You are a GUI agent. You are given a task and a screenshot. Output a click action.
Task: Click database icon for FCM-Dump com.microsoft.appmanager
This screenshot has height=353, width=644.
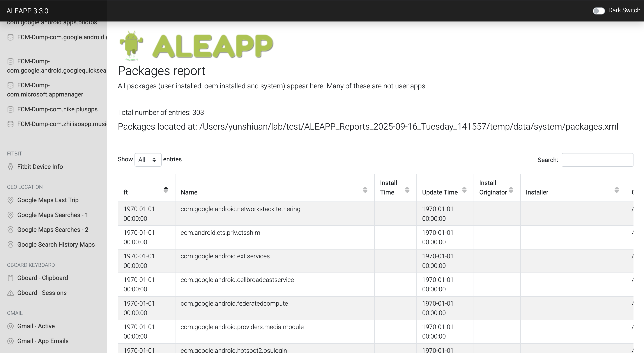[x=11, y=85]
